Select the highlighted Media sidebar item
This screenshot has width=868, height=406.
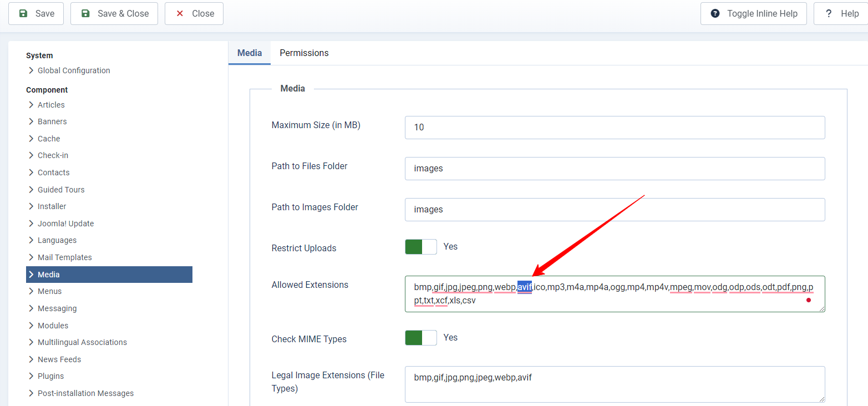[109, 275]
